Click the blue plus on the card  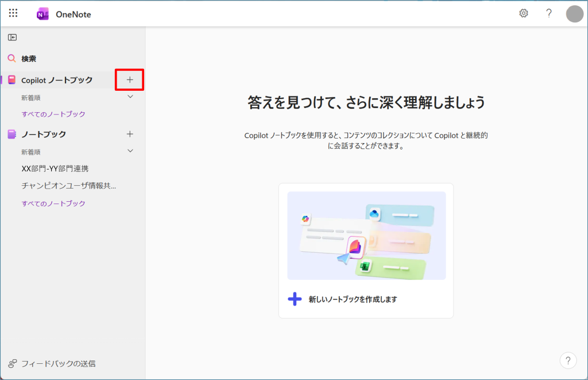(x=295, y=300)
